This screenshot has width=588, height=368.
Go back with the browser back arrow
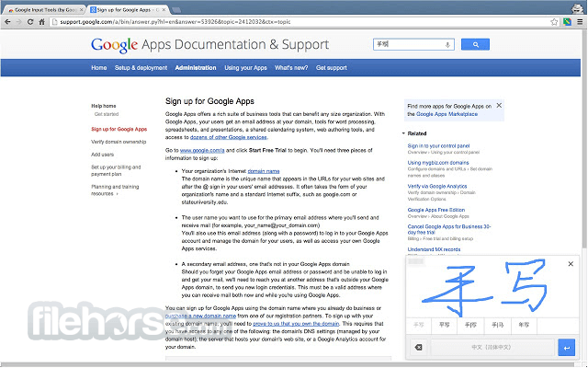click(x=7, y=22)
